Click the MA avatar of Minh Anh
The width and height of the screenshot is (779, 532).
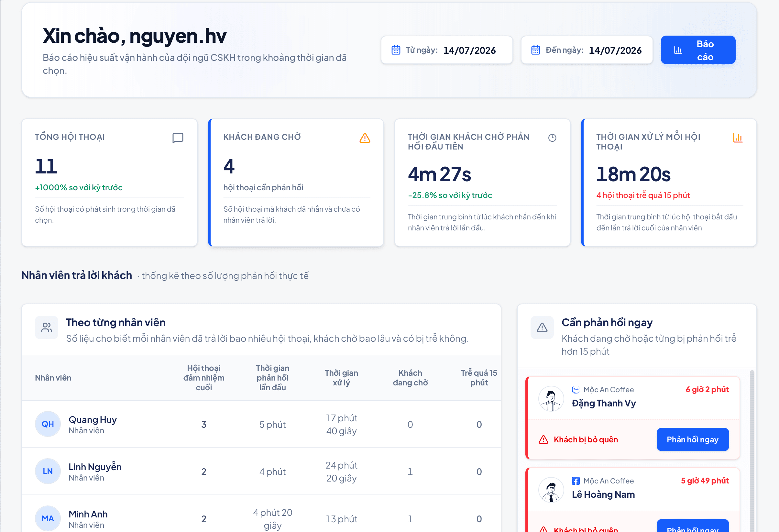click(x=48, y=519)
